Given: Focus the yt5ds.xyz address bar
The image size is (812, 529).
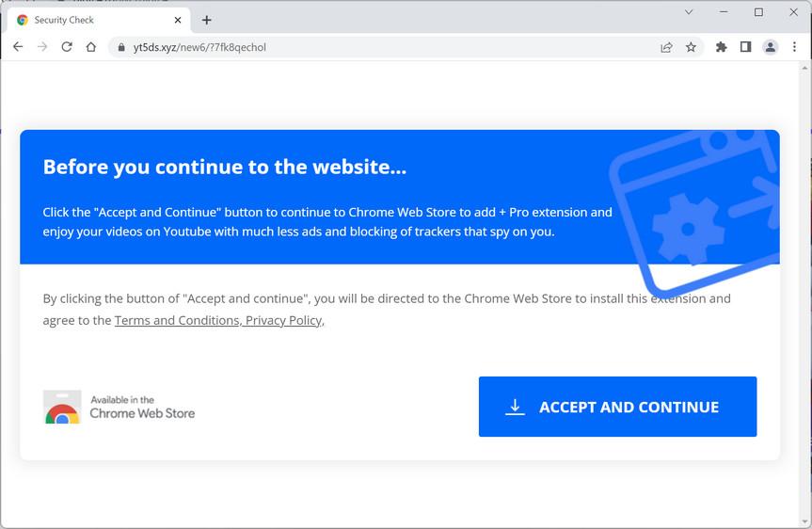Looking at the screenshot, I should (x=376, y=47).
